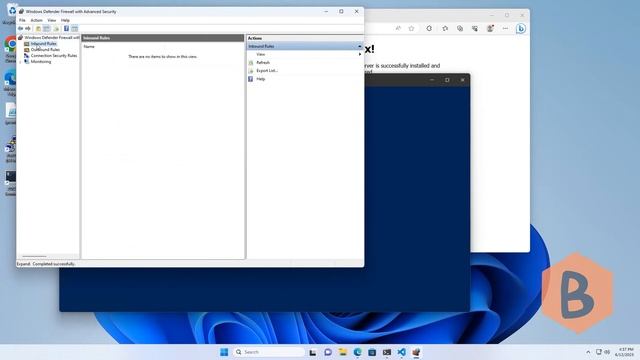The height and width of the screenshot is (360, 640).
Task: Click the Export List icon in Actions pane
Action: click(x=251, y=71)
